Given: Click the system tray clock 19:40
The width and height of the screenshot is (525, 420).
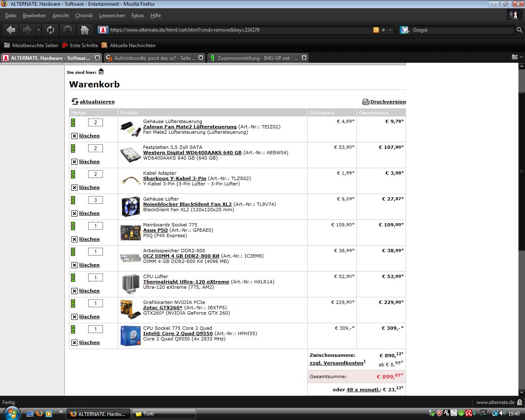Looking at the screenshot, I should tap(514, 414).
